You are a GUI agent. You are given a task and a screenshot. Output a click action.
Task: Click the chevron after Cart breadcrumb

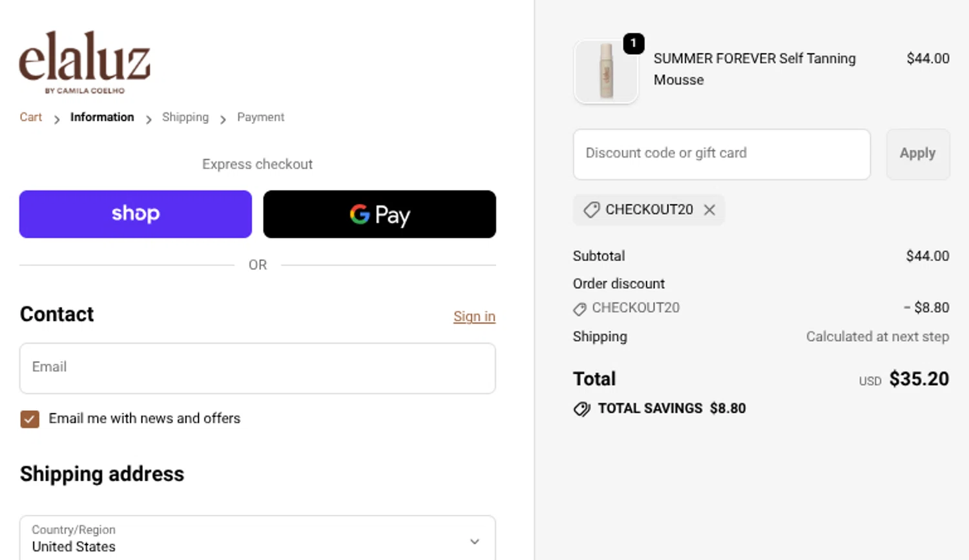[x=57, y=119]
